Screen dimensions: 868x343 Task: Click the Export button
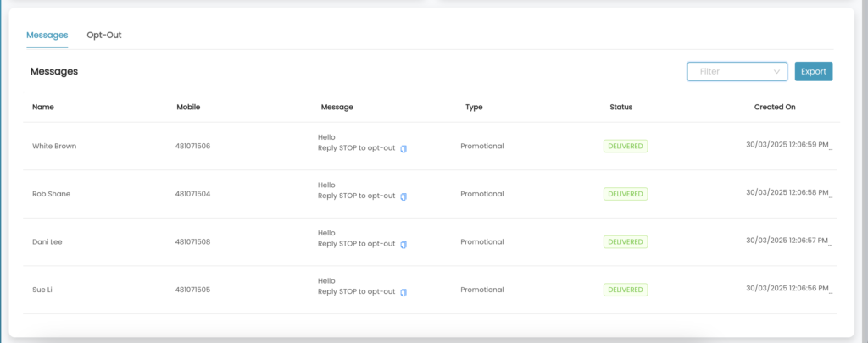[813, 71]
